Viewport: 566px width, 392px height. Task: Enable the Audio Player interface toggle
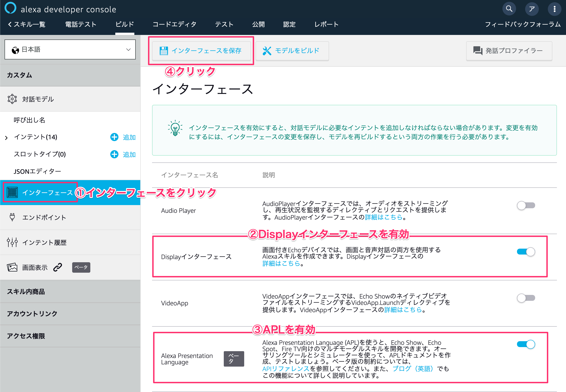click(x=526, y=205)
